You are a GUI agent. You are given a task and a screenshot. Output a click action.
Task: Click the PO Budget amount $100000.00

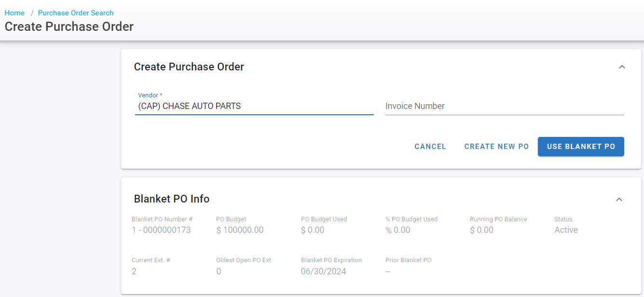pyautogui.click(x=240, y=230)
